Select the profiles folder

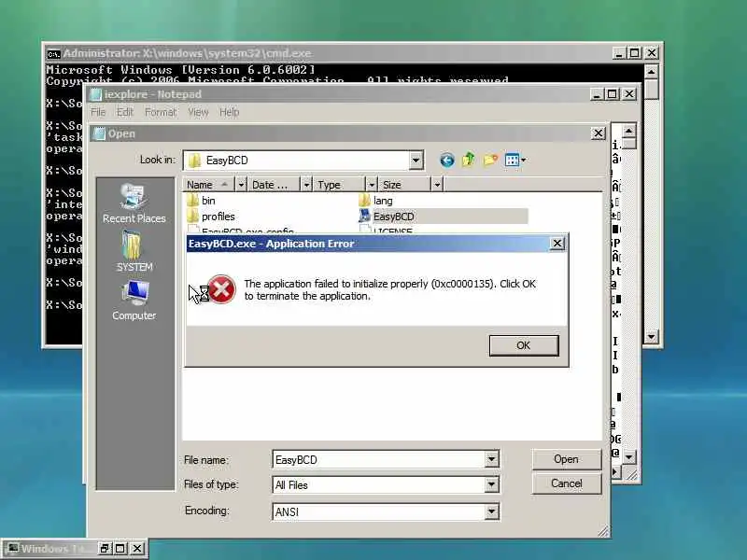coord(211,217)
